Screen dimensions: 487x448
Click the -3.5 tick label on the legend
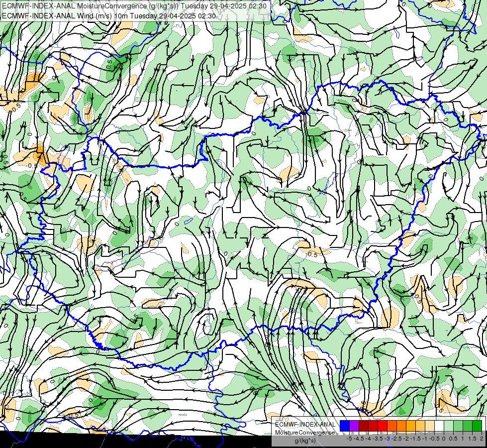378,439
